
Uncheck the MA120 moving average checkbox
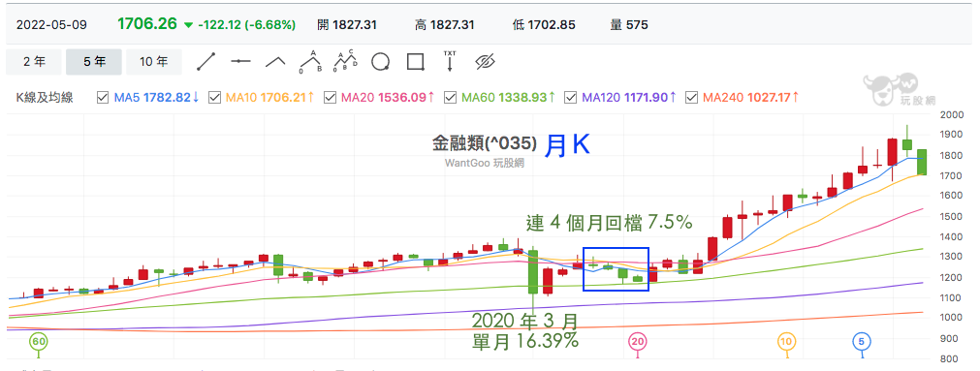pos(570,98)
